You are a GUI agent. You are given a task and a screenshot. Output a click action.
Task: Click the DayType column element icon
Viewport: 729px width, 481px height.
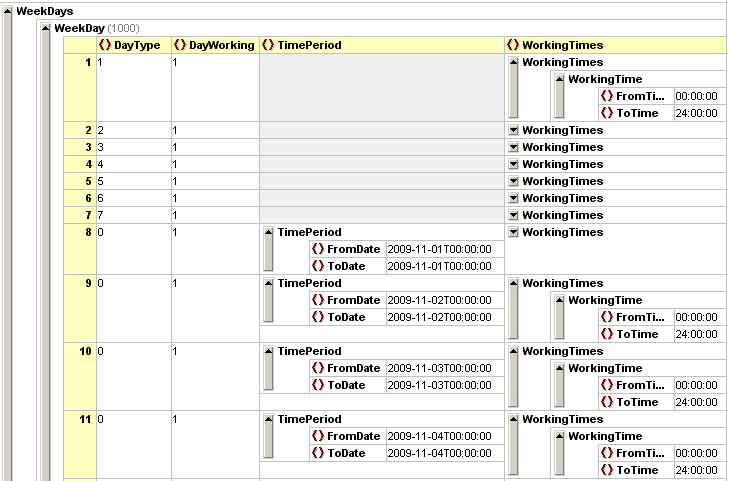104,45
